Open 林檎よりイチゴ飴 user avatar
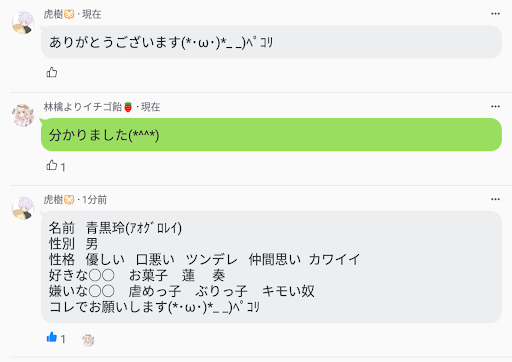 click(23, 115)
